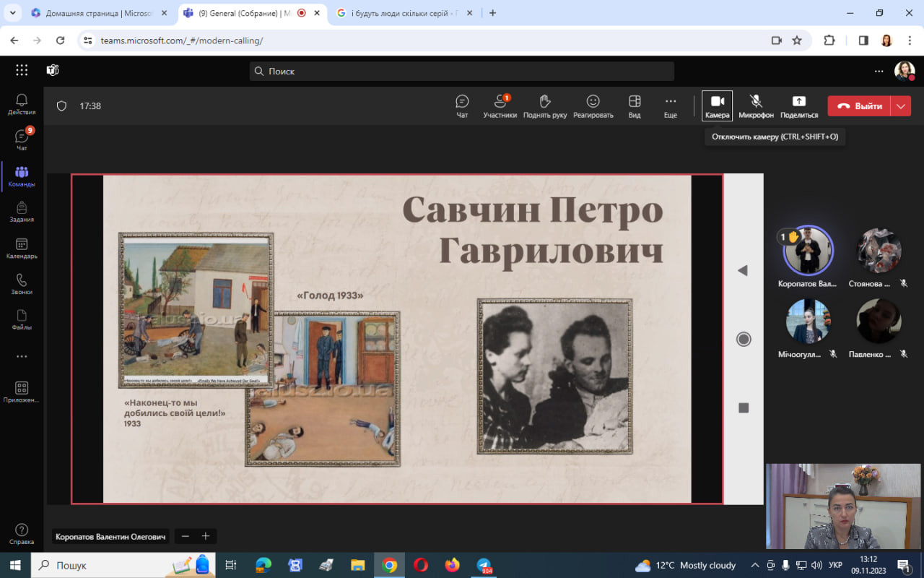The image size is (924, 578).
Task: Unmute using the Микрофон button
Action: [x=756, y=105]
